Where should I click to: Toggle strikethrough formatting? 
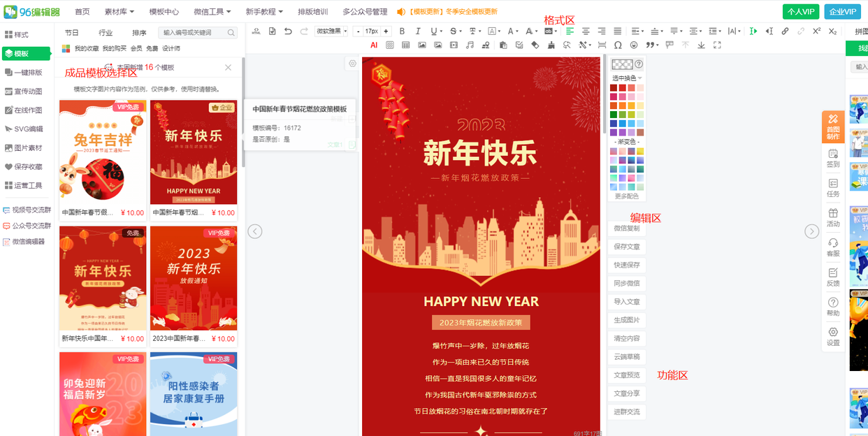(x=453, y=31)
